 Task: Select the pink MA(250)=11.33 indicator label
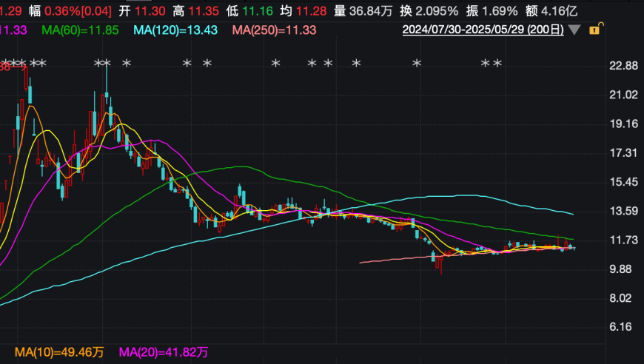point(274,30)
